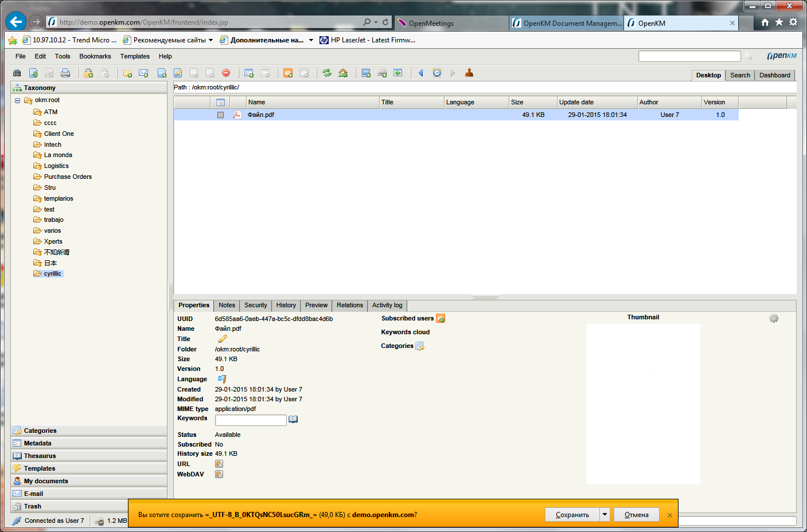Image resolution: width=807 pixels, height=532 pixels.
Task: Copy the WebDAV link with clipboard icon
Action: coord(219,474)
